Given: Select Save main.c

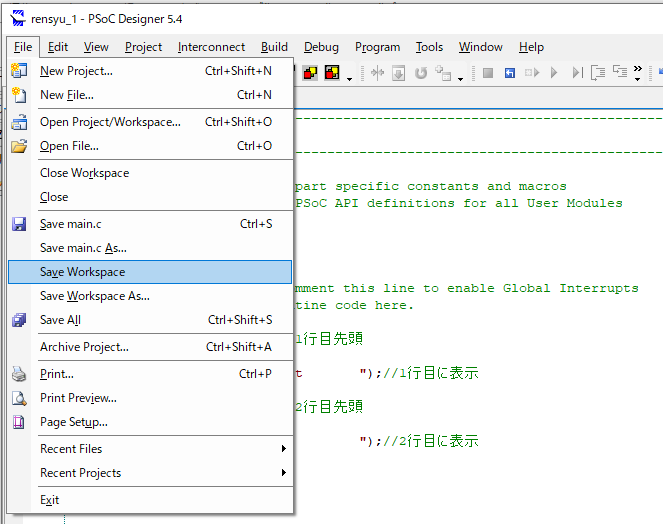Looking at the screenshot, I should click(150, 224).
